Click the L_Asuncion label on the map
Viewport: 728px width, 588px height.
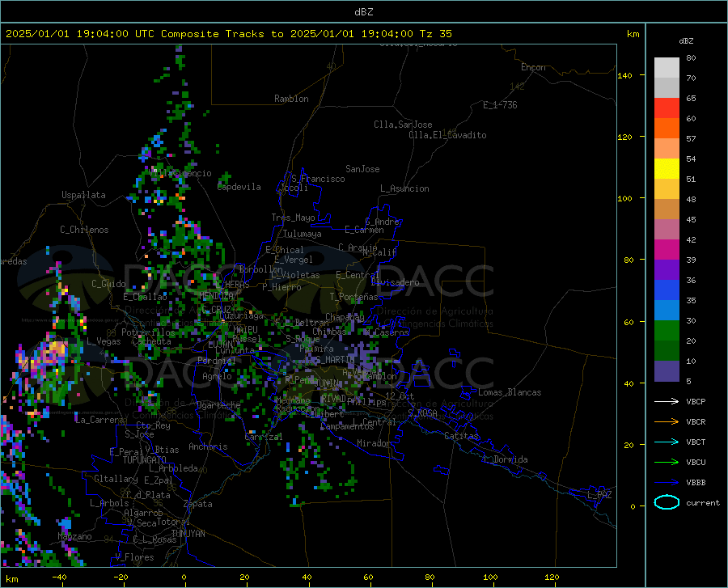[404, 188]
